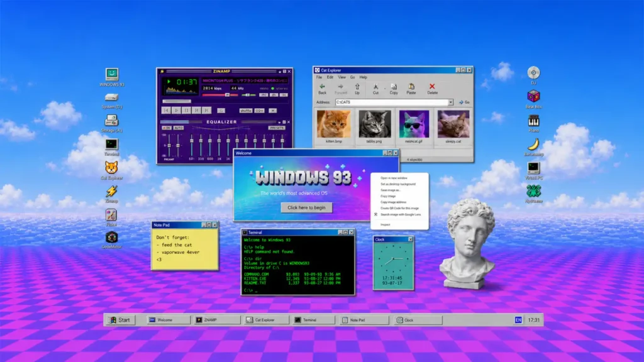
Task: Click the green Zinamp balance slider
Action: tap(248, 95)
